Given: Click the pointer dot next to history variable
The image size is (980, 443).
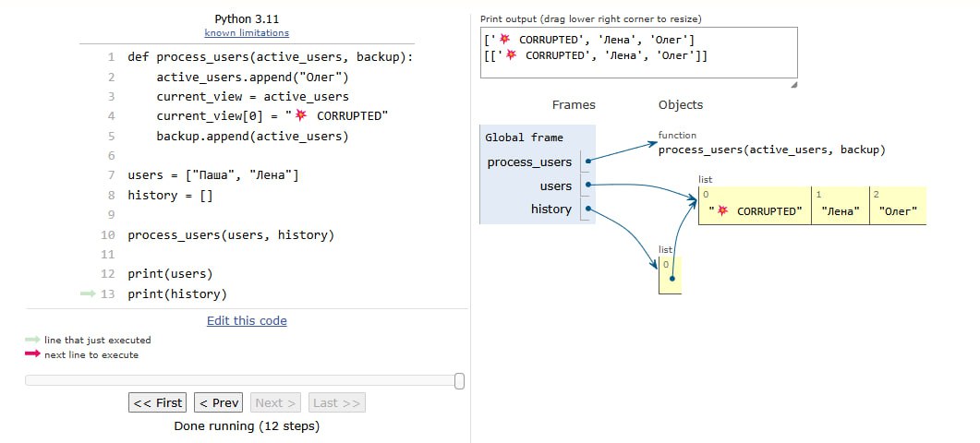Looking at the screenshot, I should (x=587, y=210).
